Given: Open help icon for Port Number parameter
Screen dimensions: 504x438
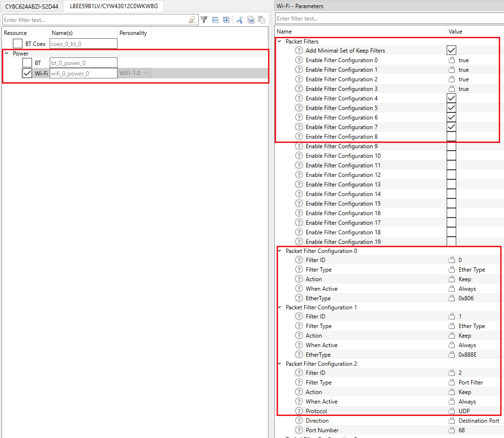Looking at the screenshot, I should 299,430.
